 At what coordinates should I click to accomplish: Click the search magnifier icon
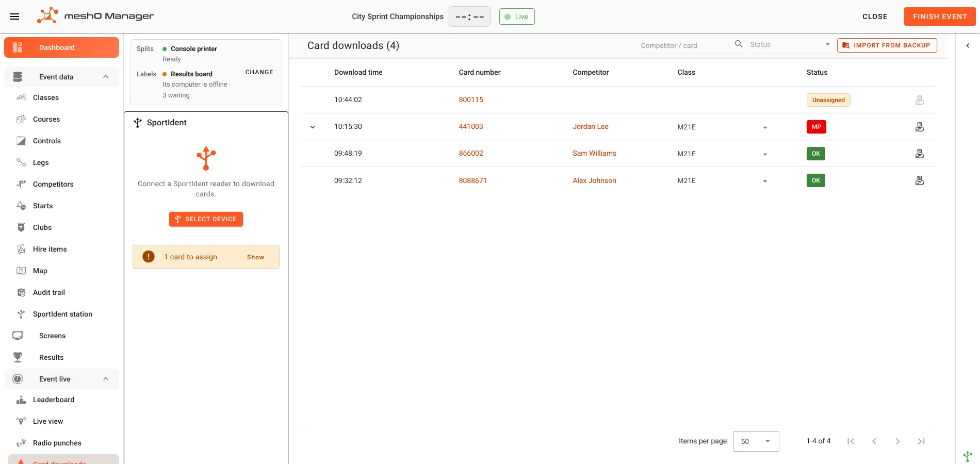click(x=739, y=44)
